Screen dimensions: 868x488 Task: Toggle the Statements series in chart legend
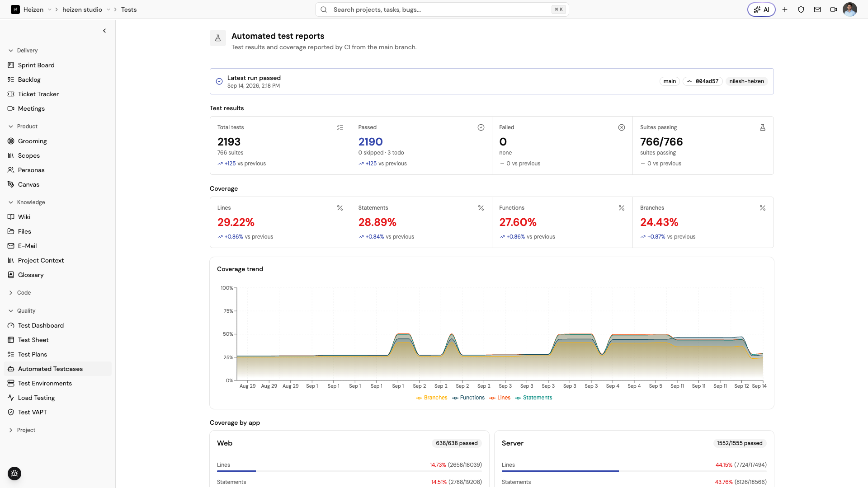(533, 398)
